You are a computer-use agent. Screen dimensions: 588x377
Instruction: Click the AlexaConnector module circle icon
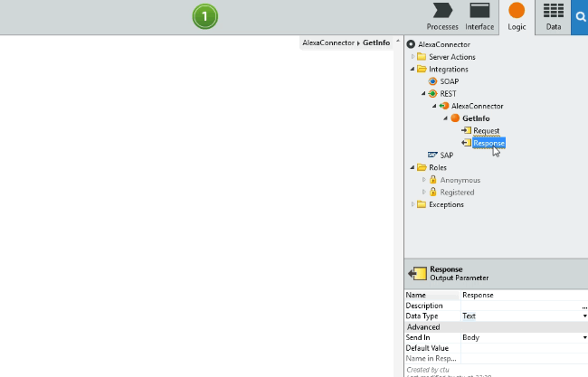click(x=411, y=44)
